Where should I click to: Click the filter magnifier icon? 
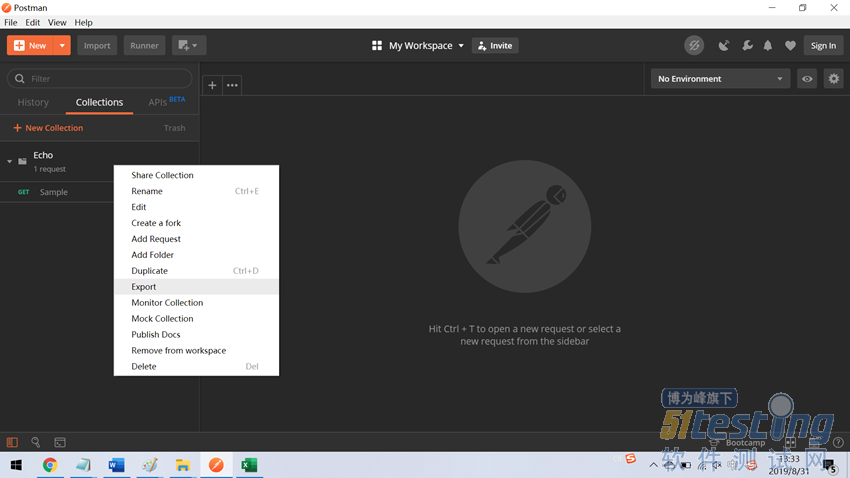pyautogui.click(x=20, y=79)
